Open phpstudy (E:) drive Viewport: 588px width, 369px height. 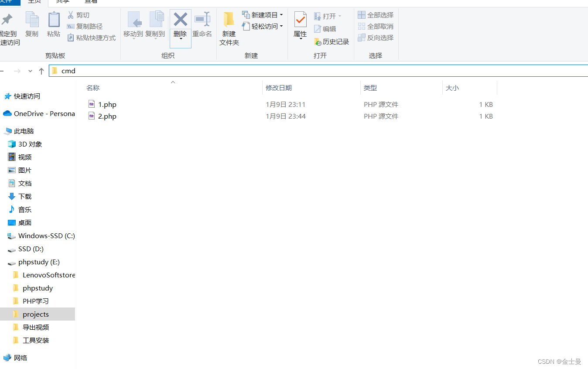pos(39,262)
